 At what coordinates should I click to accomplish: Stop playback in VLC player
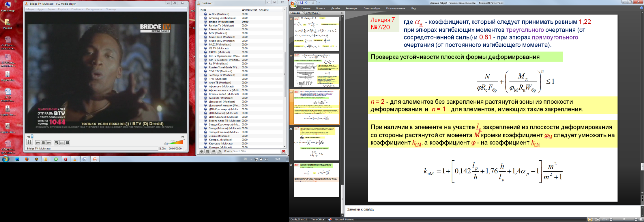click(x=43, y=143)
